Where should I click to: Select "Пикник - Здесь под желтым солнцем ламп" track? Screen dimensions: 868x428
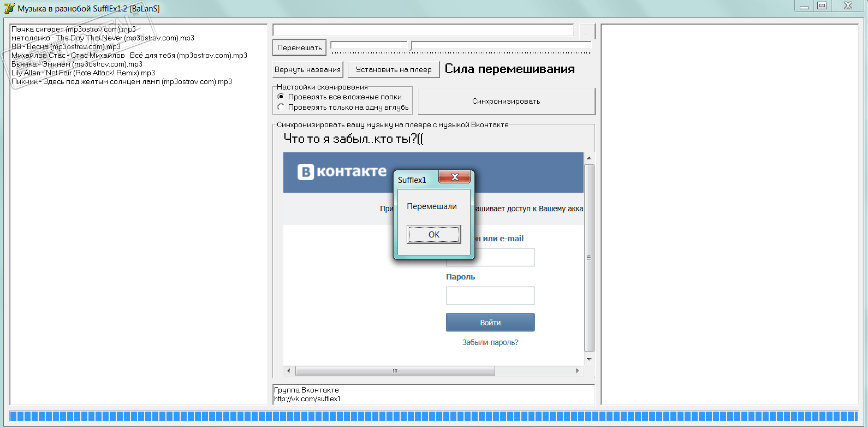click(122, 81)
